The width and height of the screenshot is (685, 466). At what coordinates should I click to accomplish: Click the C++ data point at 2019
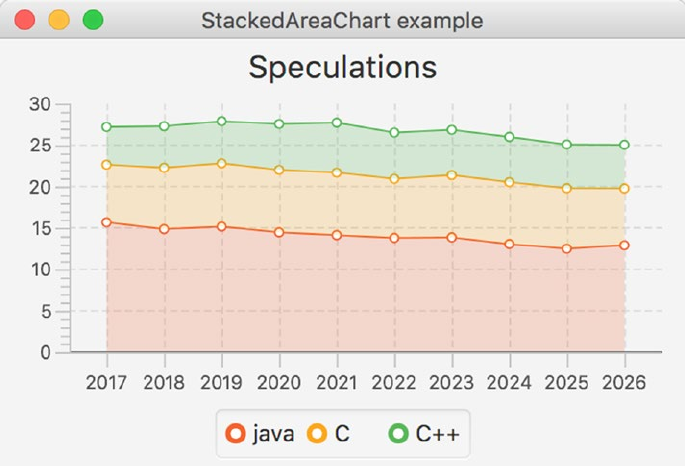(221, 122)
